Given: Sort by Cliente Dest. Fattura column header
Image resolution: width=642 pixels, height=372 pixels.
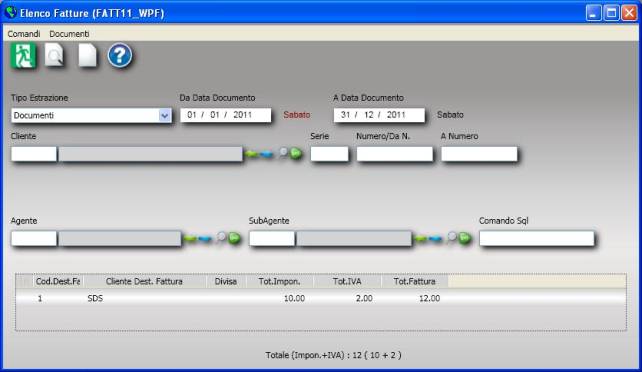Looking at the screenshot, I should coord(144,281).
